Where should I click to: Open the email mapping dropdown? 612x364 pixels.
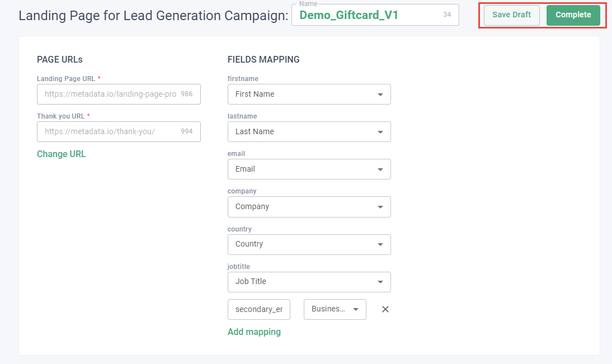click(309, 169)
